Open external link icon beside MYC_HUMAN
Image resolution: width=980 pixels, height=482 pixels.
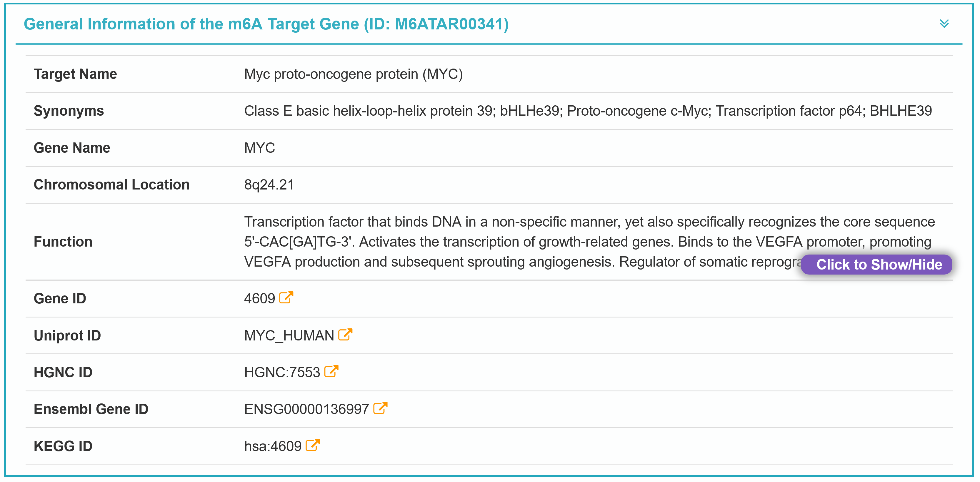point(345,334)
